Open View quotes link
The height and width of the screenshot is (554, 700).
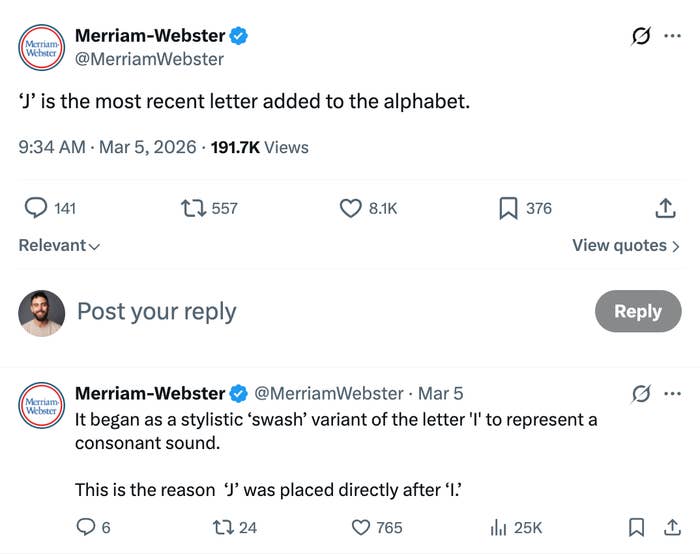point(625,245)
